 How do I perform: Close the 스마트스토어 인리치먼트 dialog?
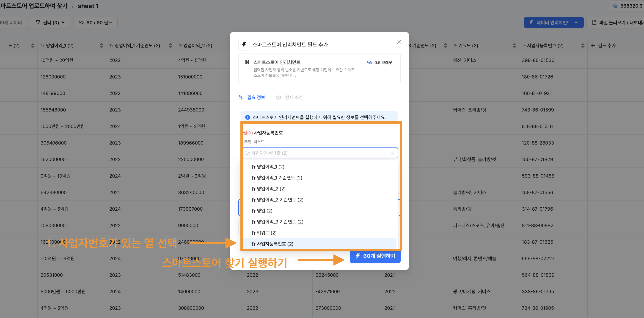point(399,42)
